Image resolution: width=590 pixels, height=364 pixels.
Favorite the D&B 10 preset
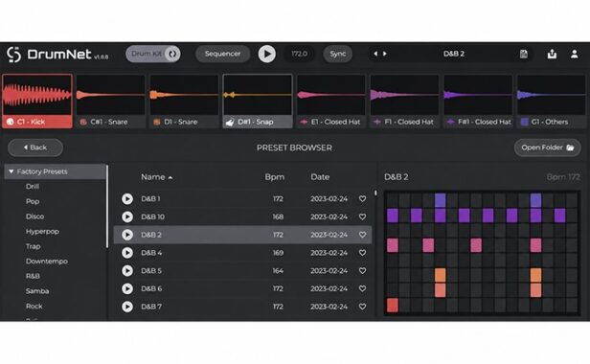(x=362, y=216)
